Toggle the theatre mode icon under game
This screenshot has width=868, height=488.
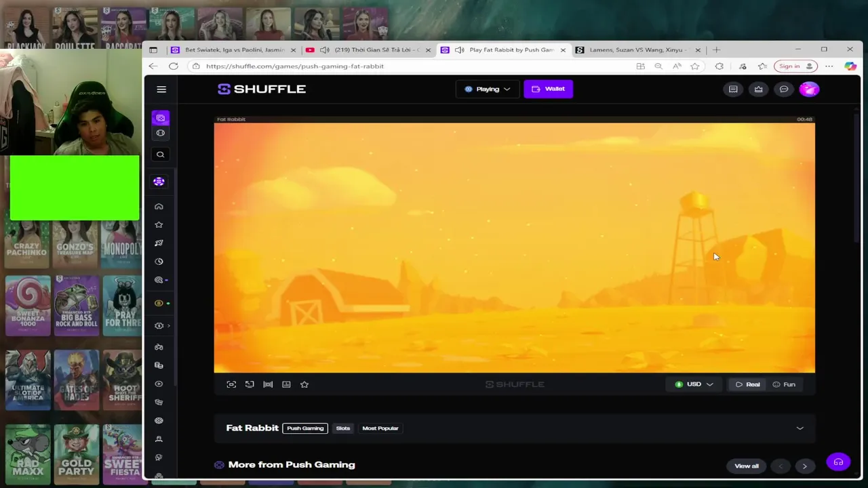(250, 384)
